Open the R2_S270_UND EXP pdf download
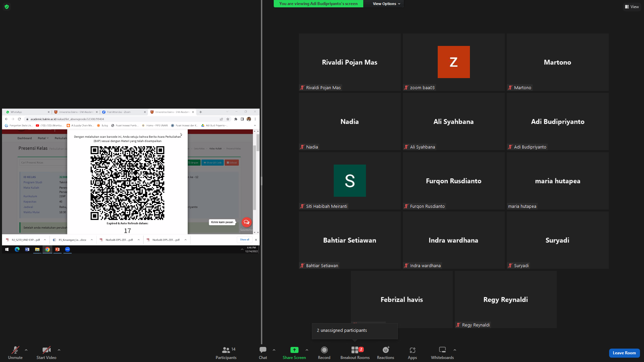644x362 pixels. [x=23, y=240]
